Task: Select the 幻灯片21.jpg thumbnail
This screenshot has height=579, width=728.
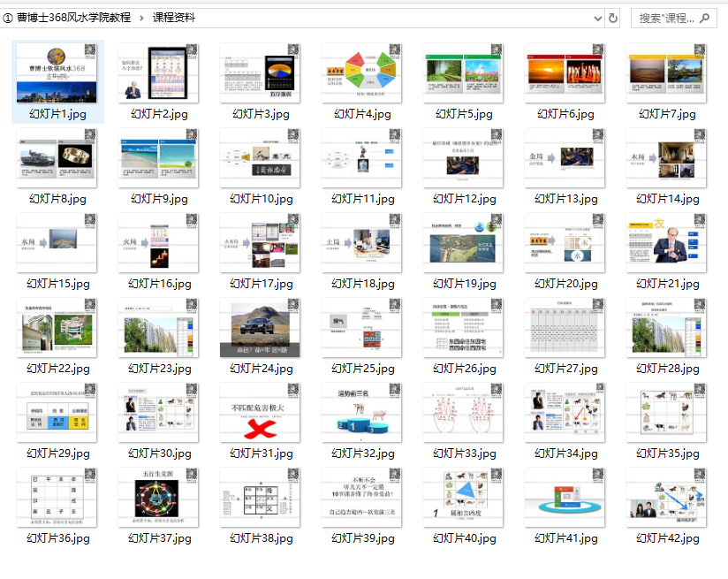Action: pyautogui.click(x=667, y=243)
